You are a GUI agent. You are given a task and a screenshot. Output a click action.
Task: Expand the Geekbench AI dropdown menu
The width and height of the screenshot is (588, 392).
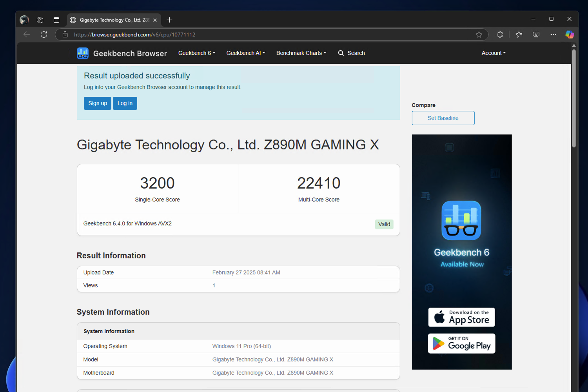(246, 53)
